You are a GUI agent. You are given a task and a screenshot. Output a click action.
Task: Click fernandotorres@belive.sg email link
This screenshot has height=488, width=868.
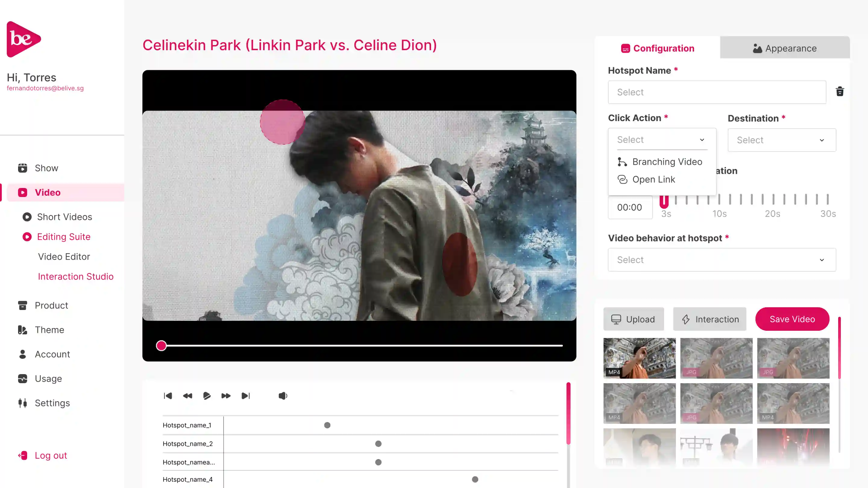coord(45,88)
